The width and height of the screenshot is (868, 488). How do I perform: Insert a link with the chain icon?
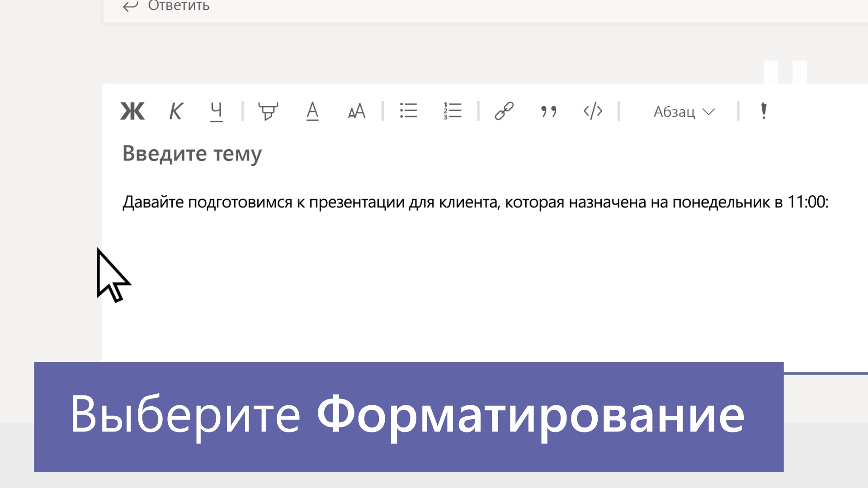(x=504, y=111)
